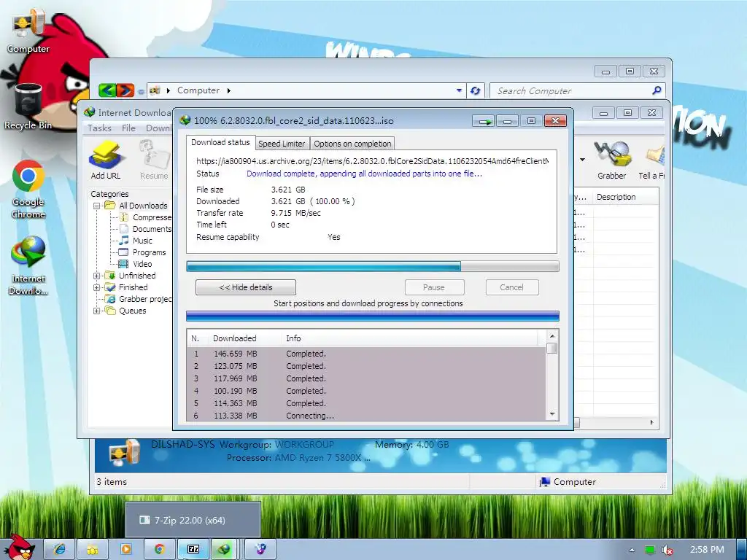This screenshot has width=747, height=560.
Task: Click the IDM taskbar button
Action: point(223,549)
